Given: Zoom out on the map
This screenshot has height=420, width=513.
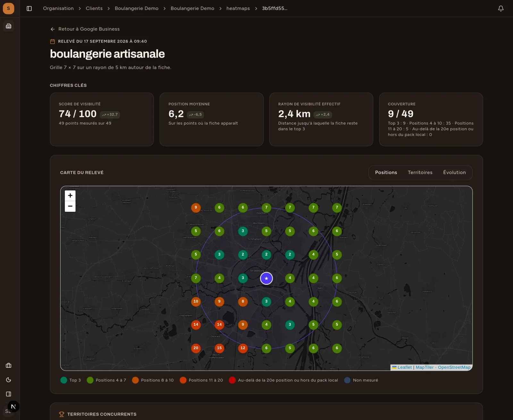Looking at the screenshot, I should coord(70,206).
